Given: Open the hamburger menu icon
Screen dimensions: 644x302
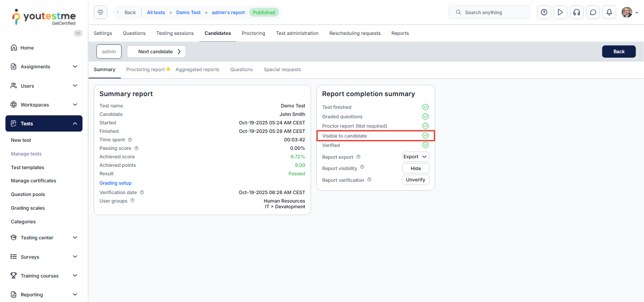Looking at the screenshot, I should [x=100, y=12].
